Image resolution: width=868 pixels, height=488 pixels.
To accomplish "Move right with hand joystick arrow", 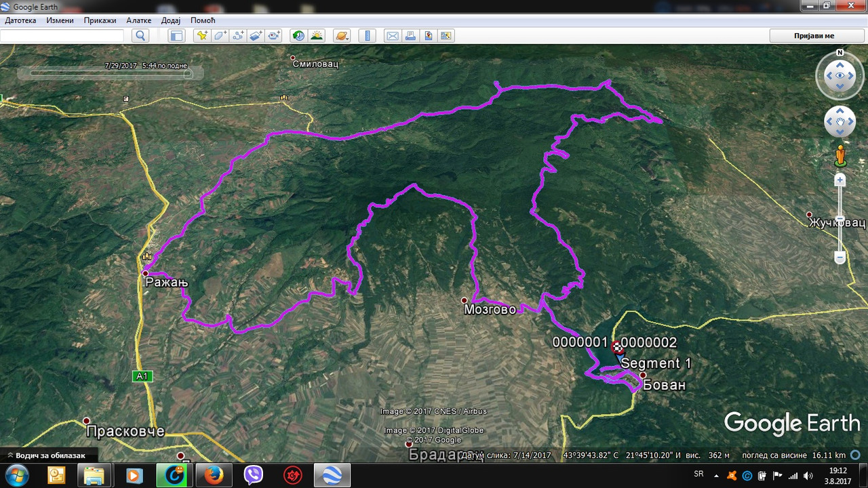I will coord(851,122).
